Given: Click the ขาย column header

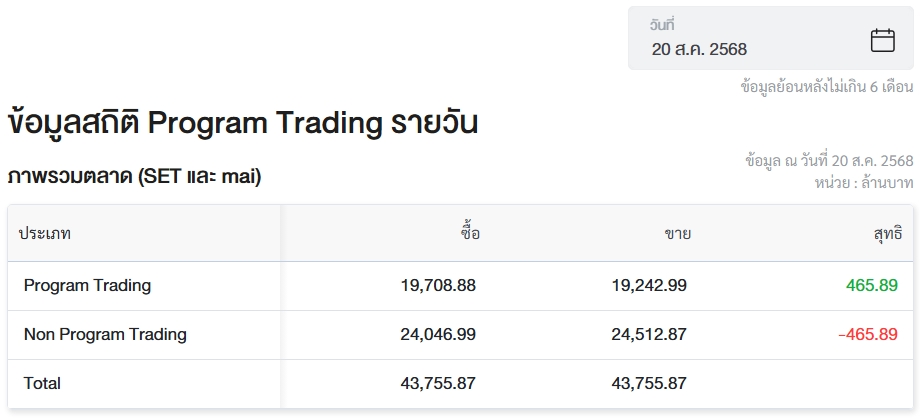Looking at the screenshot, I should [677, 234].
